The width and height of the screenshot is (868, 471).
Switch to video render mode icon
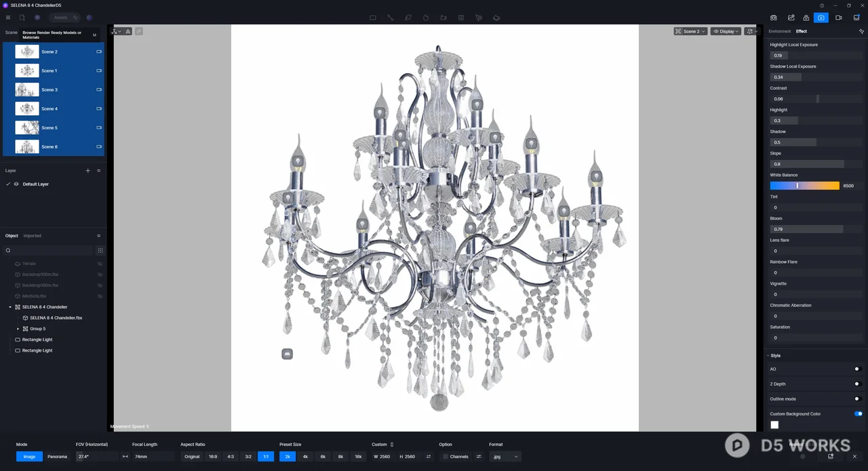point(839,18)
